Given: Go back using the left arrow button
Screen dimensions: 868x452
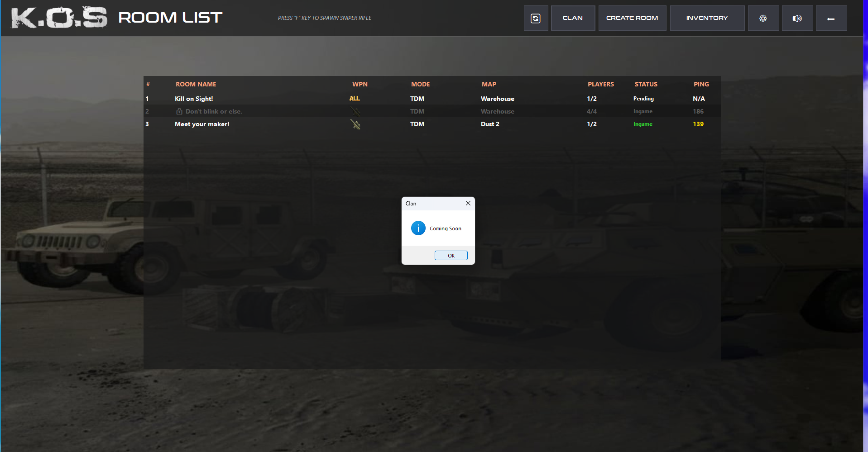Looking at the screenshot, I should [831, 19].
